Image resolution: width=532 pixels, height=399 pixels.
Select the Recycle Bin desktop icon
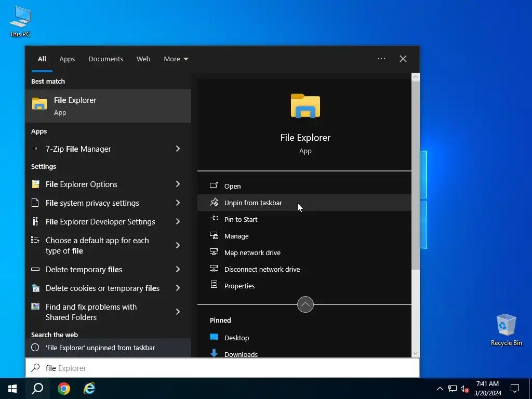coord(506,330)
